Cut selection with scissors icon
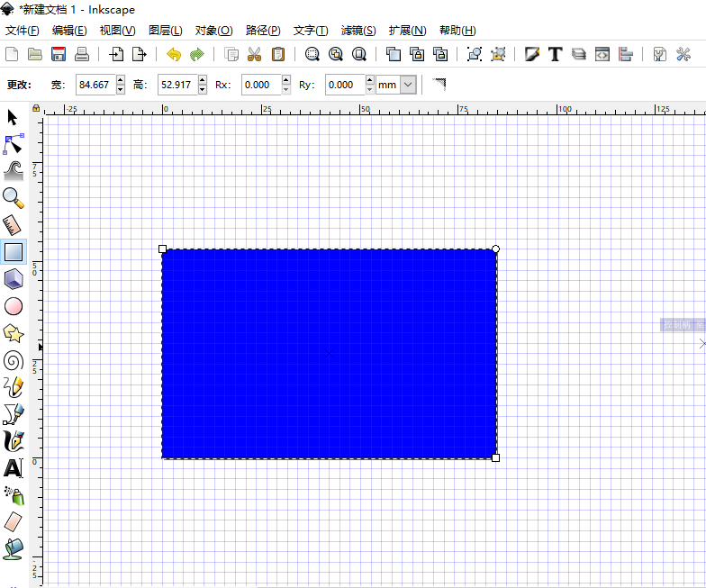This screenshot has height=588, width=706. 254,54
